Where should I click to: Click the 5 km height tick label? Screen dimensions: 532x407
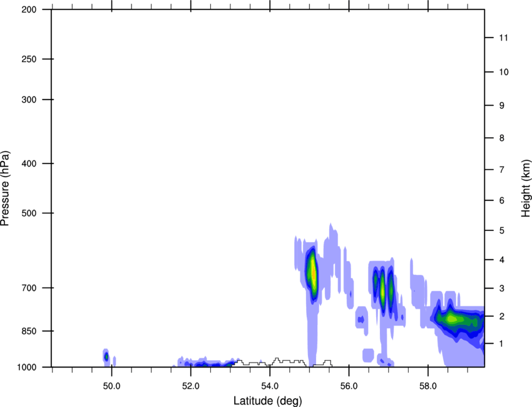pyautogui.click(x=501, y=231)
